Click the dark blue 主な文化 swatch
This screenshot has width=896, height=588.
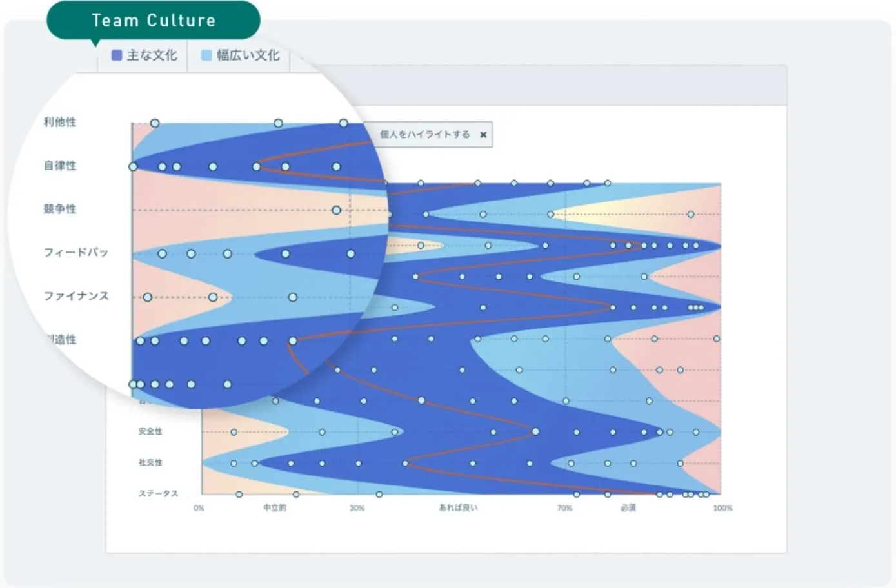point(117,55)
